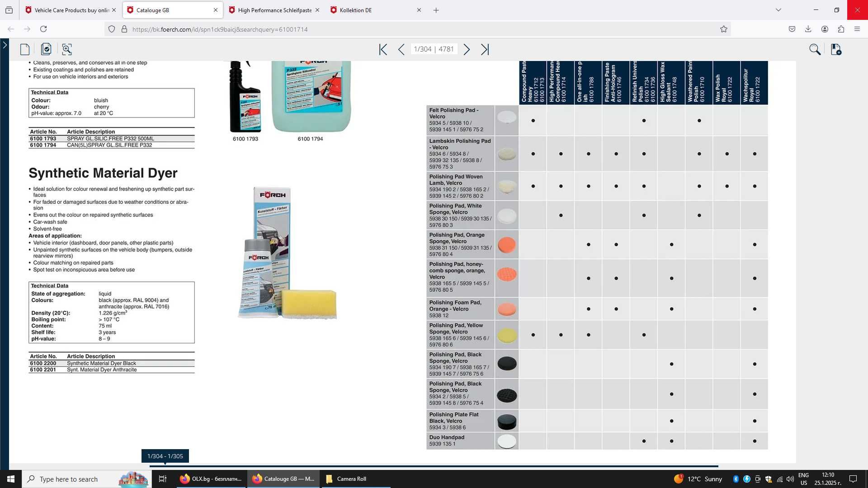Bookmark this page with the star icon

(724, 29)
